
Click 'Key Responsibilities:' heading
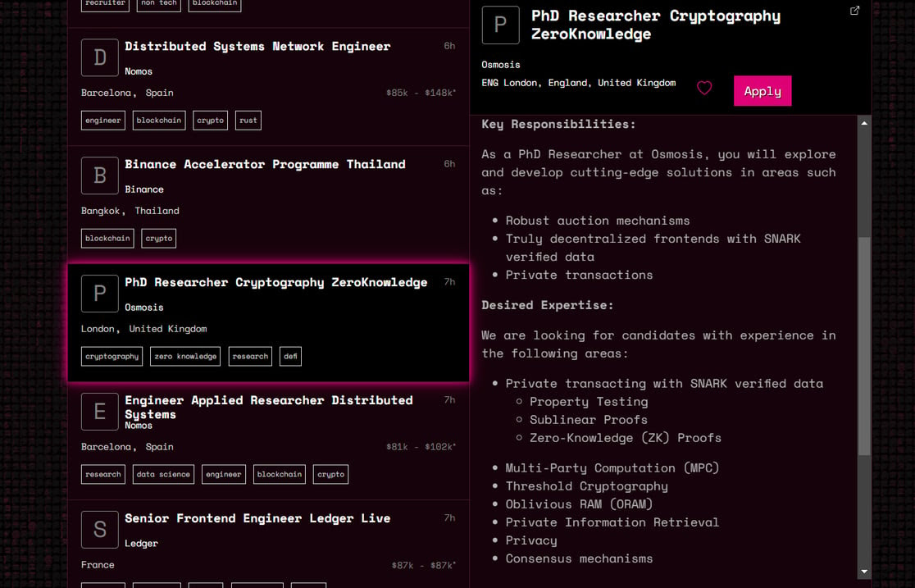click(x=558, y=124)
